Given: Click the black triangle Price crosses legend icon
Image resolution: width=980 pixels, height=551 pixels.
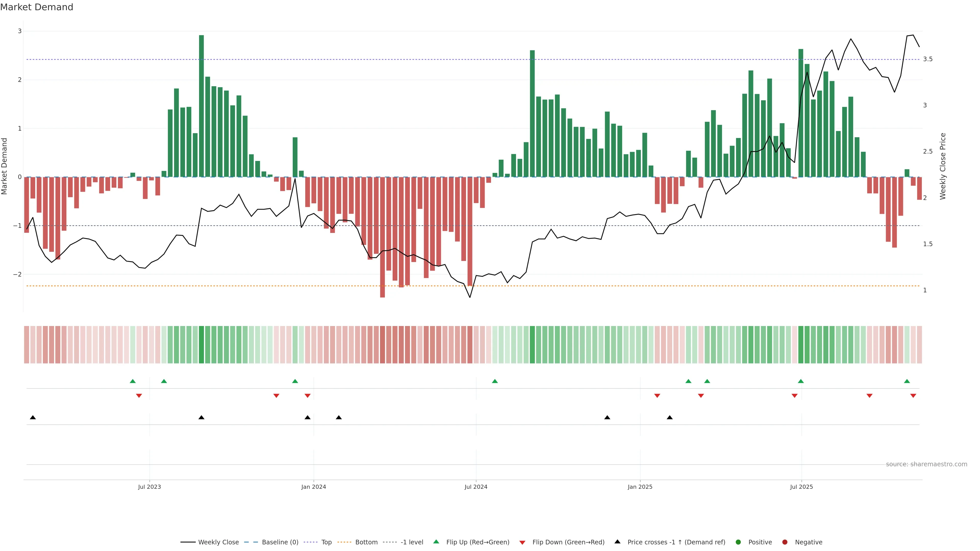Looking at the screenshot, I should point(617,542).
